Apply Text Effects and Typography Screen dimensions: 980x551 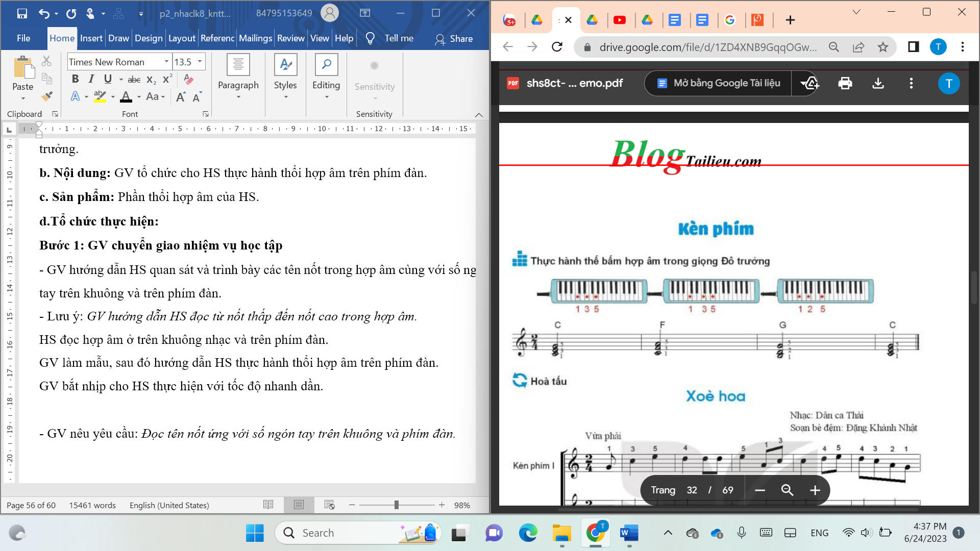[76, 96]
